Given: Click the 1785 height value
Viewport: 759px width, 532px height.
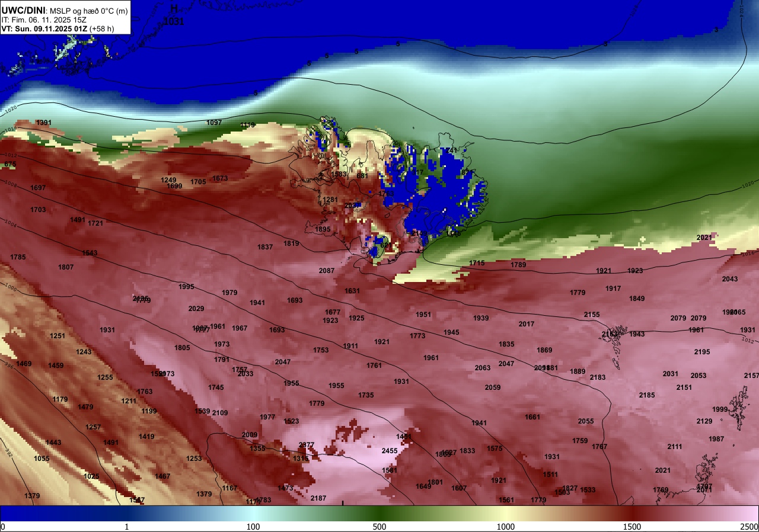Looking at the screenshot, I should pos(18,257).
